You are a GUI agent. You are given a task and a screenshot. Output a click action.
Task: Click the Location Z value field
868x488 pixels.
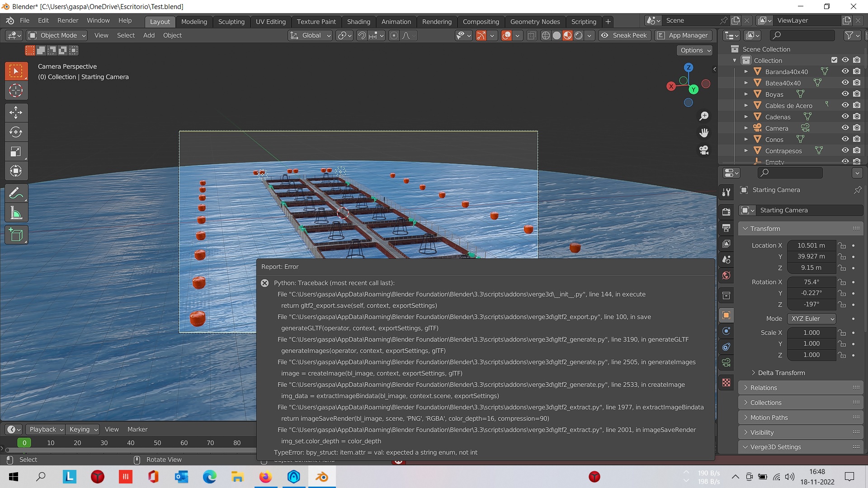click(x=811, y=267)
